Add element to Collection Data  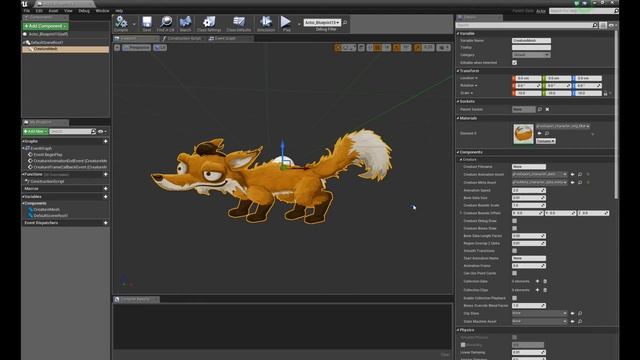tap(537, 281)
